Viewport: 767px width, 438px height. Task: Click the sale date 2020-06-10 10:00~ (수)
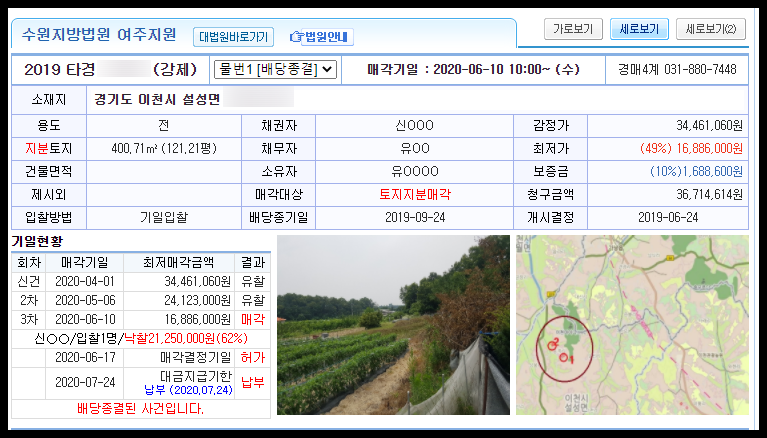[474, 69]
